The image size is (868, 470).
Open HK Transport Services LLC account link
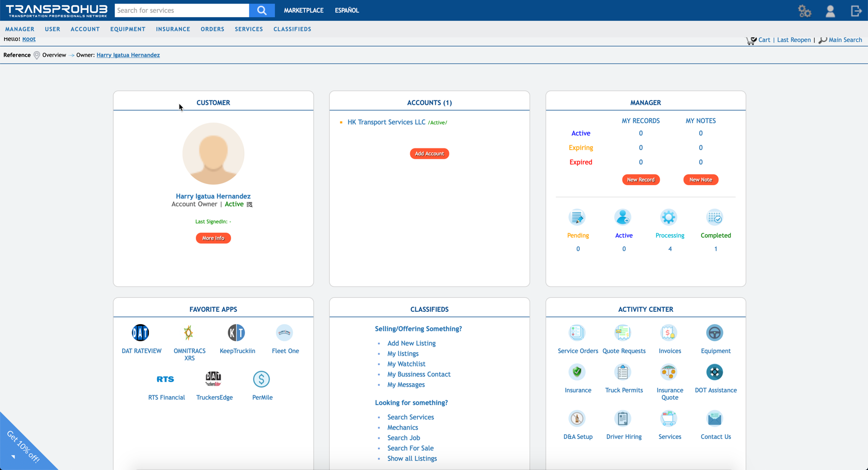pos(386,123)
